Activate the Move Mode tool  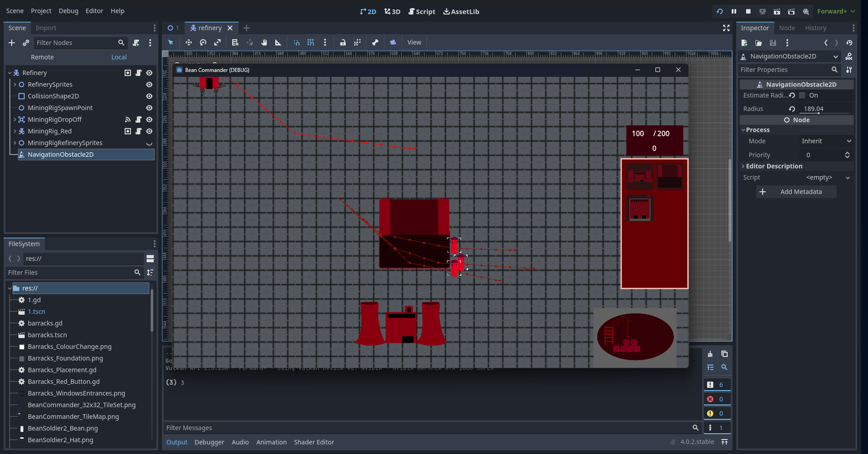tap(188, 42)
